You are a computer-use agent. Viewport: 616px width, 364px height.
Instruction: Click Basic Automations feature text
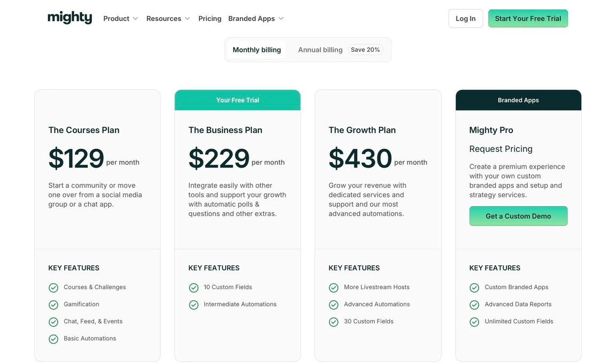(90, 338)
